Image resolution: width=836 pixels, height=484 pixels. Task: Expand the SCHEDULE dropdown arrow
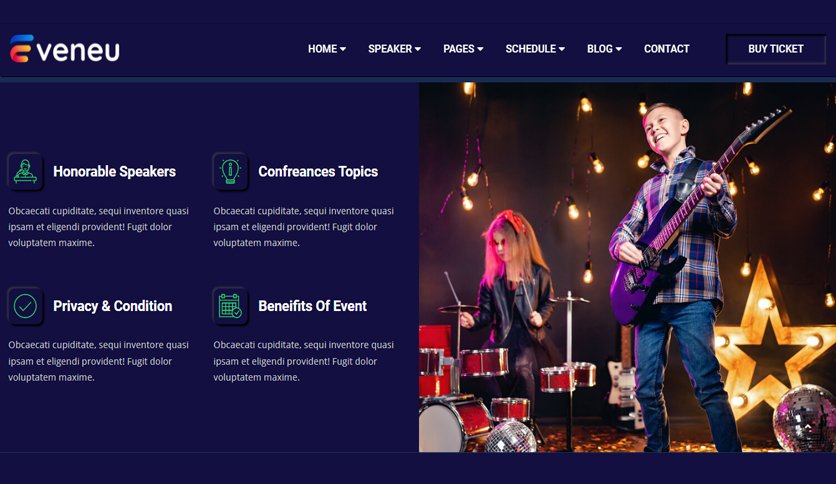pos(561,49)
